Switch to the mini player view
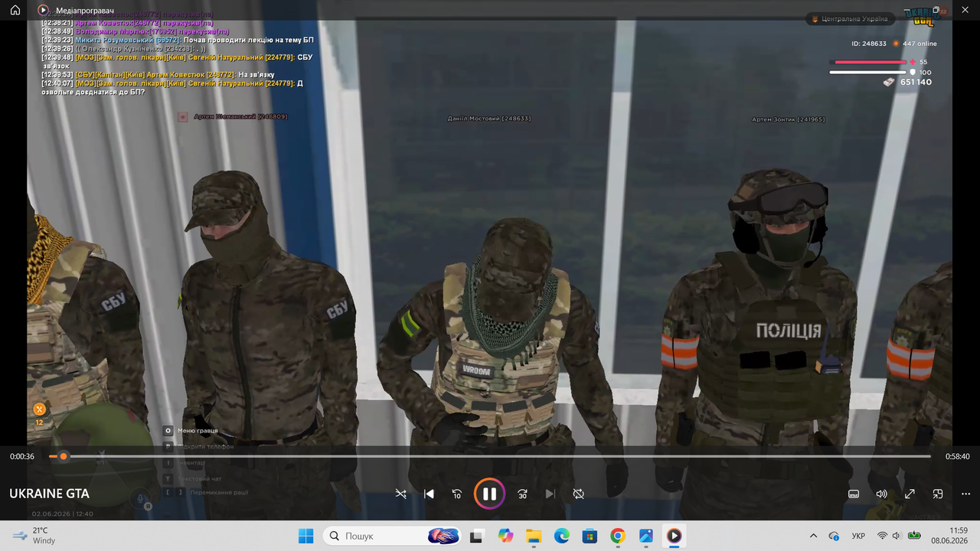Viewport: 980px width, 551px height. click(938, 494)
